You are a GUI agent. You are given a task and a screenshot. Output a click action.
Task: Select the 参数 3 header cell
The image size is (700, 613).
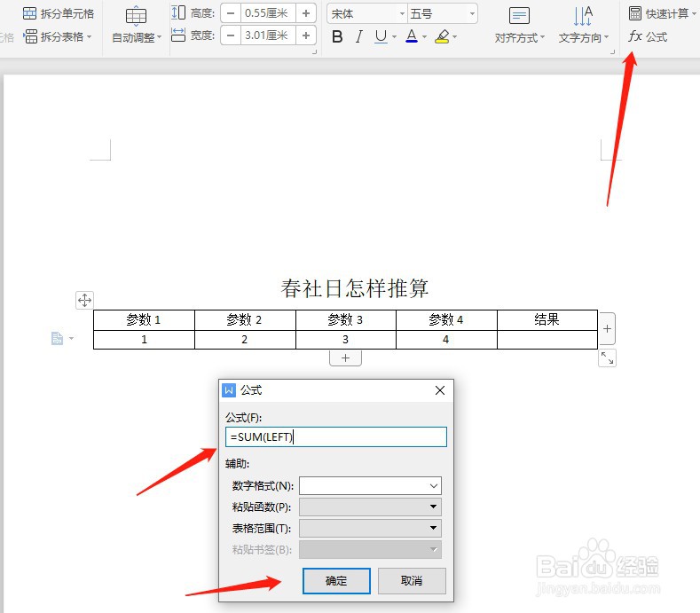pyautogui.click(x=345, y=320)
